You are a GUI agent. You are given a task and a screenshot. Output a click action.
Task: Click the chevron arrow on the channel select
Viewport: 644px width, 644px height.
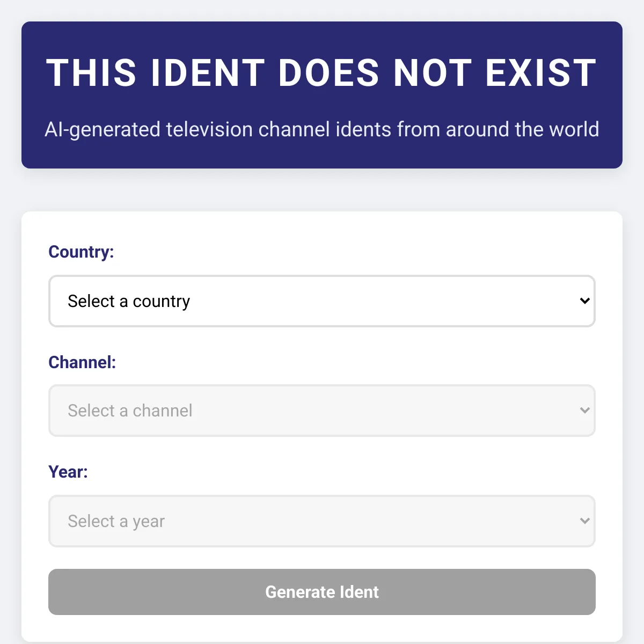(585, 411)
